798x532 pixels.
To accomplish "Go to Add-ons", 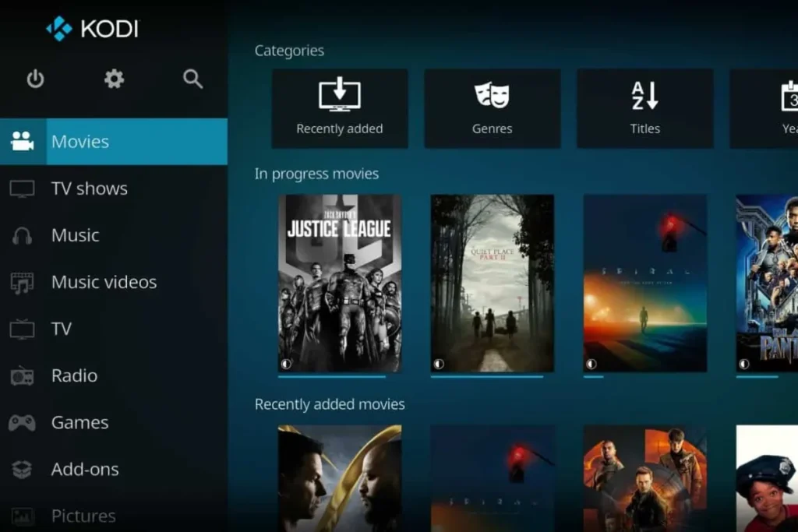I will (114, 470).
